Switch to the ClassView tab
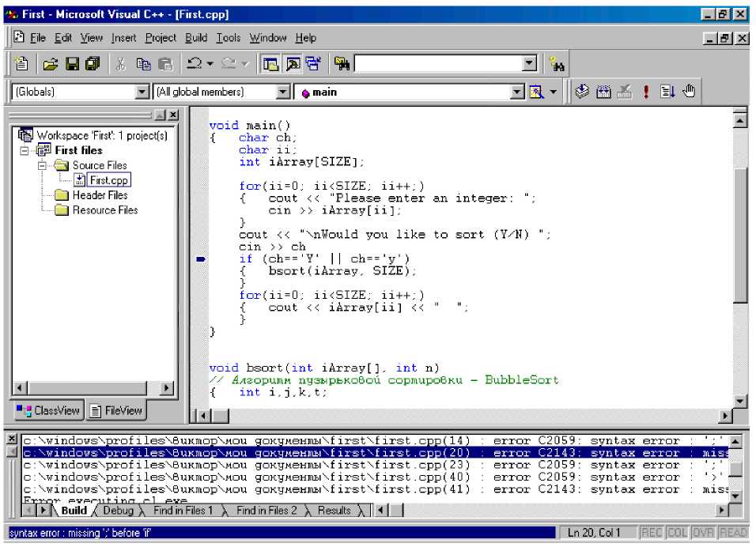The height and width of the screenshot is (547, 756). click(x=47, y=410)
